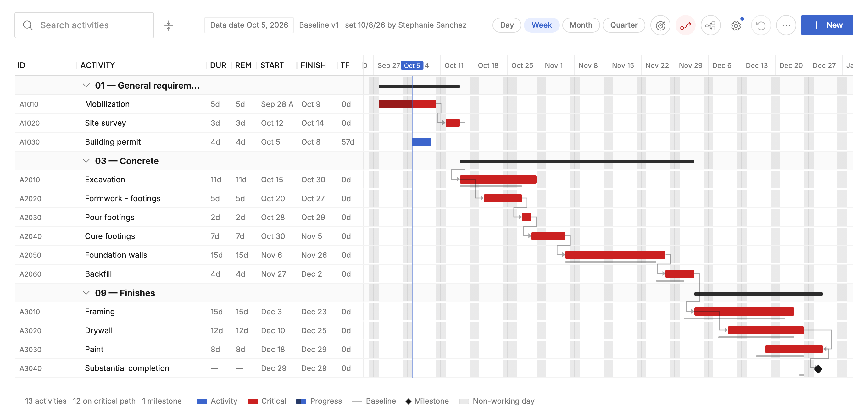Click the Progress legend swatch

click(301, 401)
